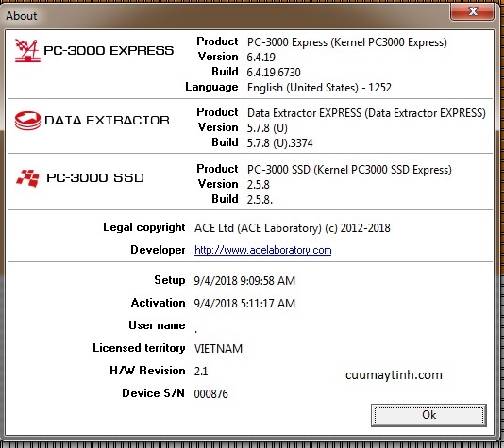This screenshot has width=504, height=448.
Task: Click the PC-3000 Express version value 6.4.19
Action: [x=261, y=58]
